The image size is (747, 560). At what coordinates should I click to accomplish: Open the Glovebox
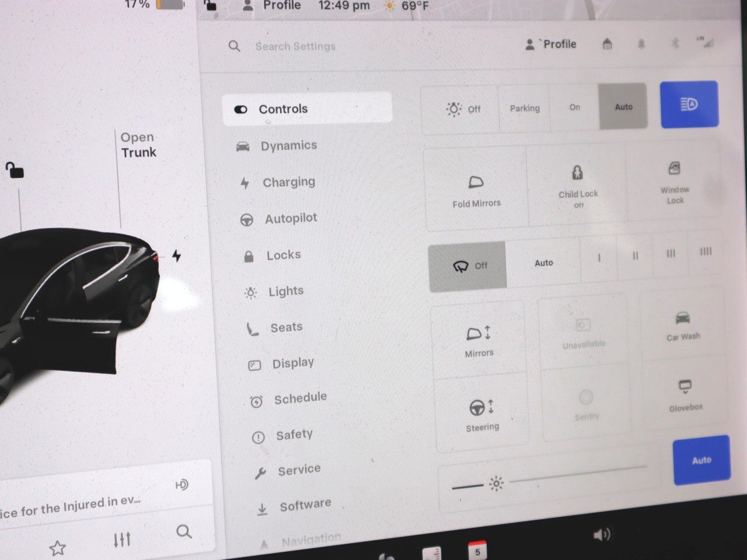click(686, 395)
